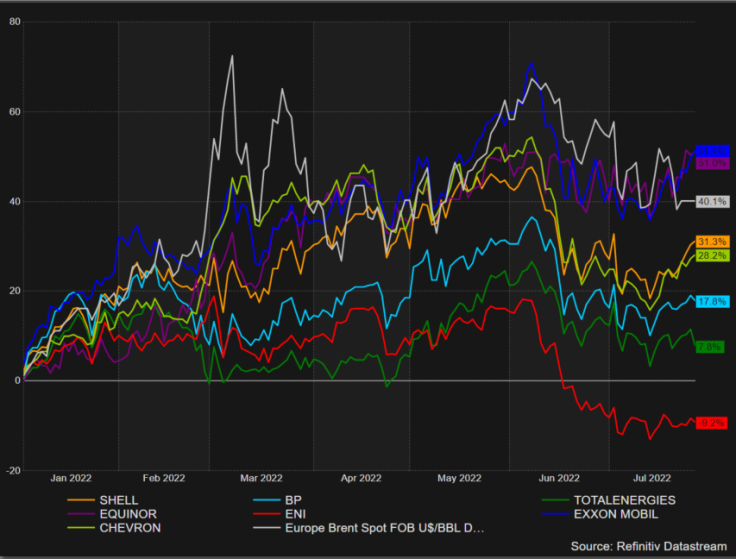Click the Apr 2022 axis label

[x=361, y=478]
